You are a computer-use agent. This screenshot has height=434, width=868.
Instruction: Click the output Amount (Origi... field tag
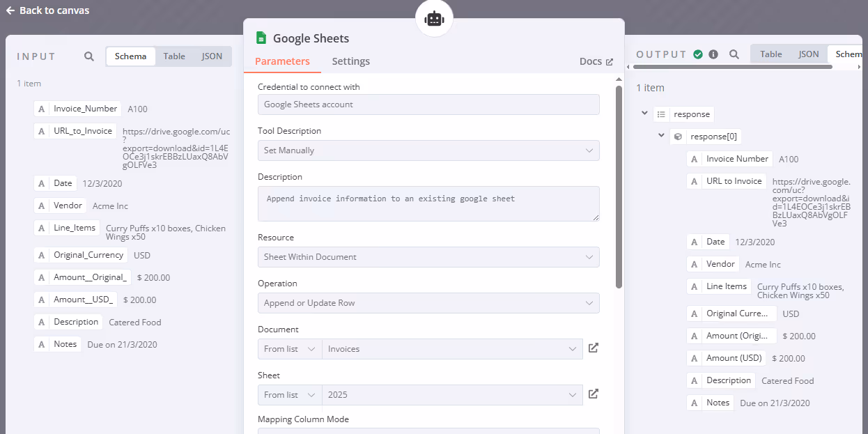[731, 336]
